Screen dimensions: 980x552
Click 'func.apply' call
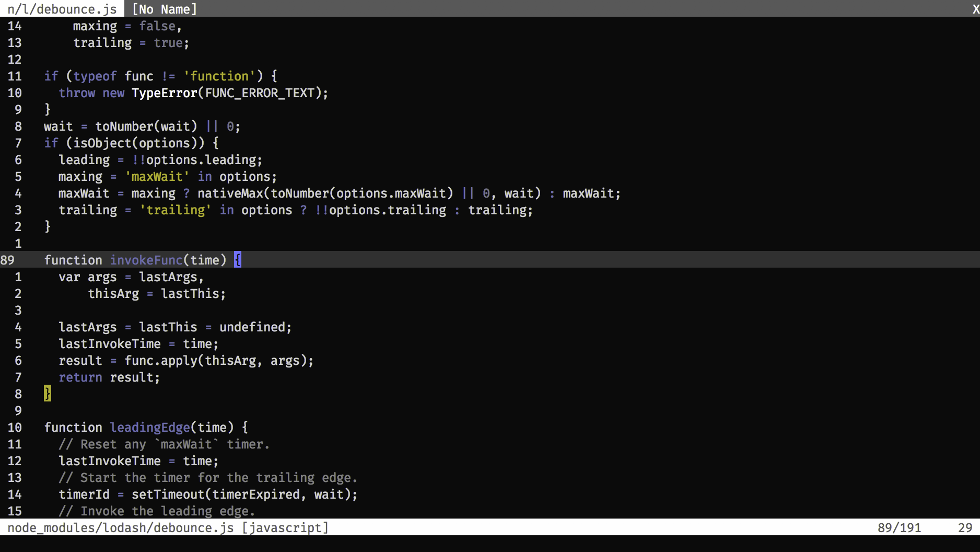pos(161,360)
